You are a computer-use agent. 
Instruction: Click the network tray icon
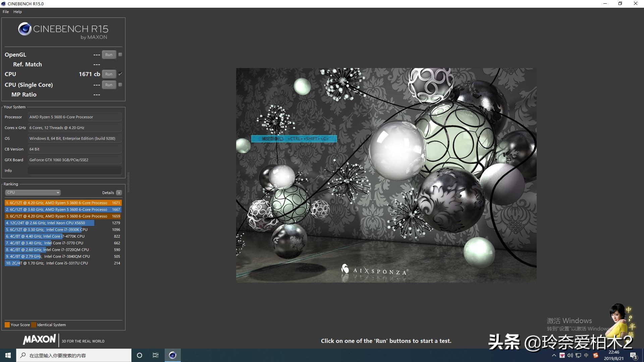point(578,355)
